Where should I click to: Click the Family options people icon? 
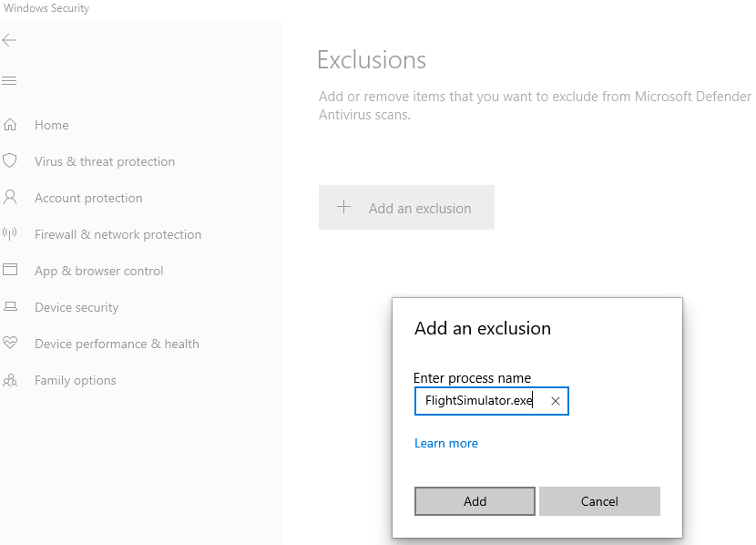11,380
